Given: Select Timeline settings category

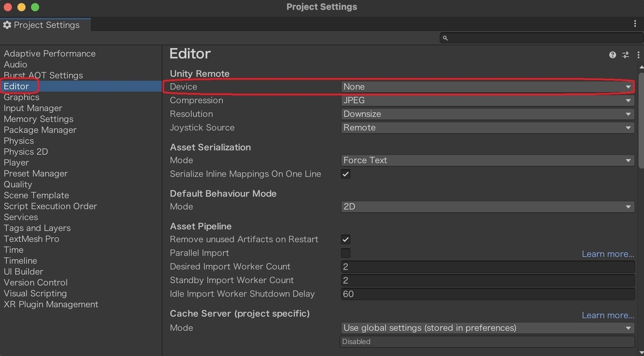Looking at the screenshot, I should pyautogui.click(x=20, y=261).
